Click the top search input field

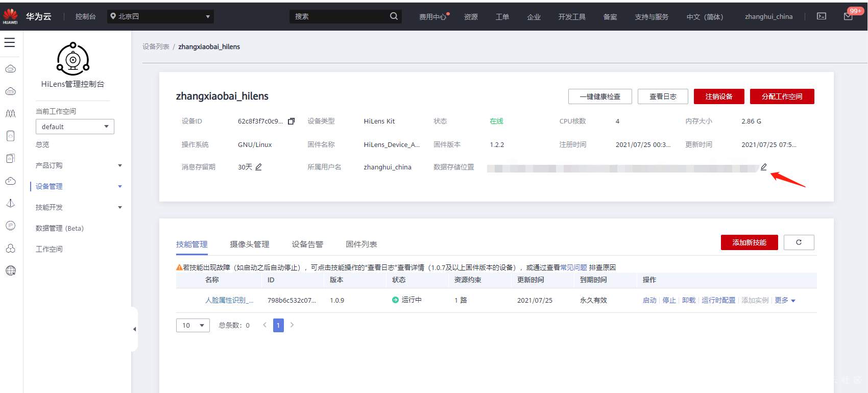click(x=339, y=16)
